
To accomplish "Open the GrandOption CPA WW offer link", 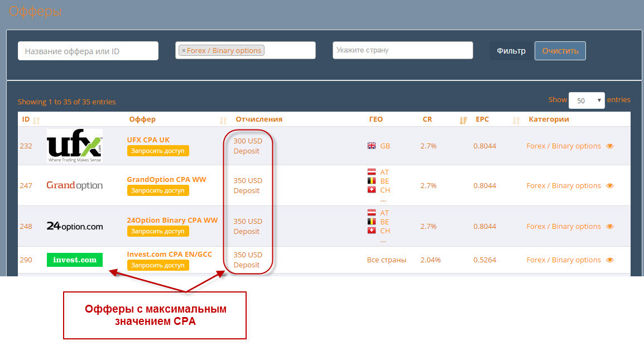I will (x=166, y=180).
